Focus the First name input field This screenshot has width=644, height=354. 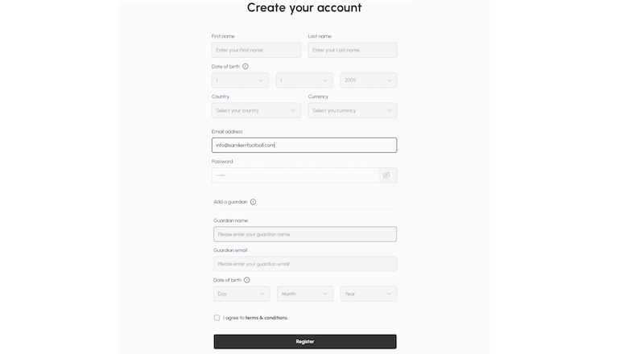pyautogui.click(x=256, y=50)
